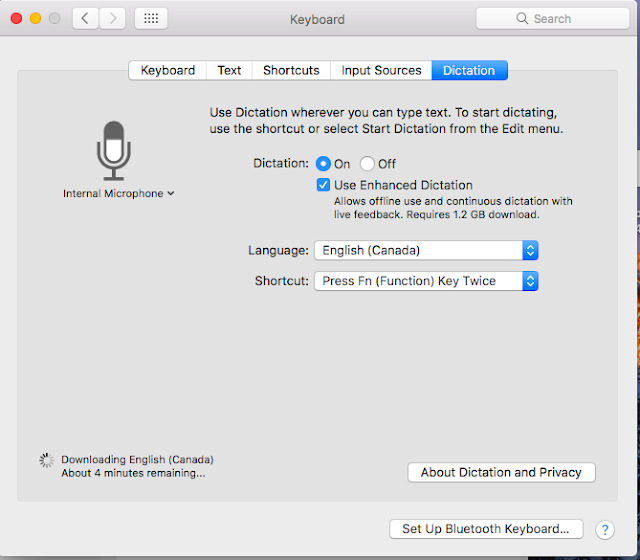Switch to the Text tab

(229, 70)
